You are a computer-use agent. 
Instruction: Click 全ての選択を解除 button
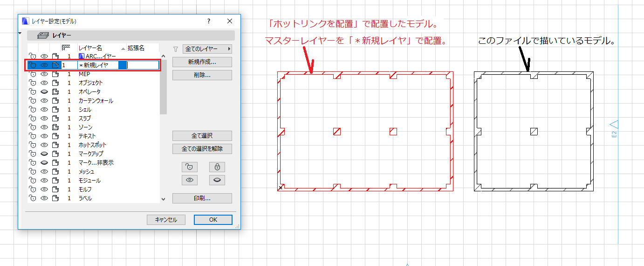(202, 149)
